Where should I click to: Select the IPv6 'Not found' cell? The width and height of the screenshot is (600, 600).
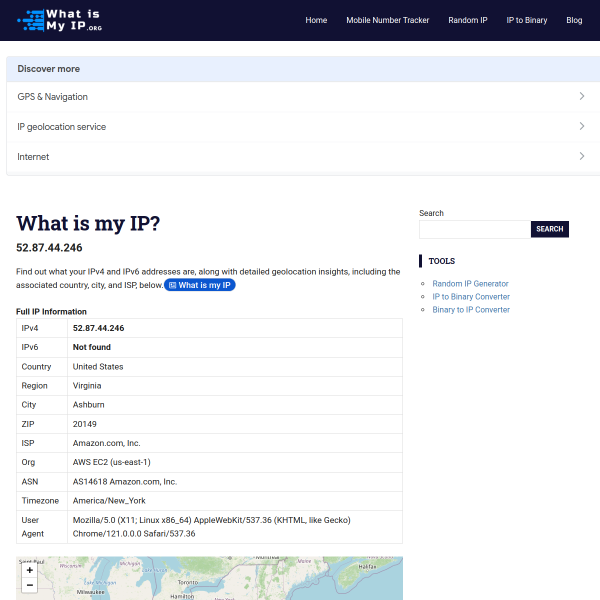point(92,347)
